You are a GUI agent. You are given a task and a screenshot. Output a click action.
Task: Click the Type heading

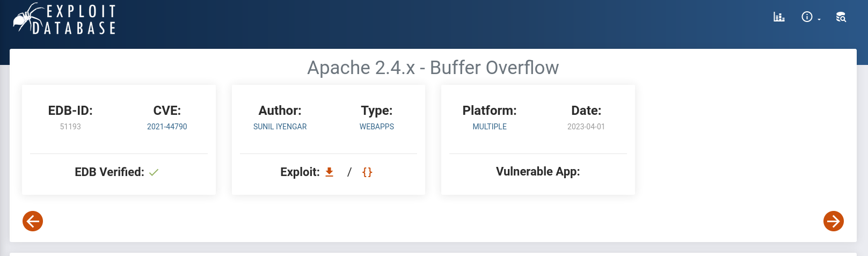377,111
